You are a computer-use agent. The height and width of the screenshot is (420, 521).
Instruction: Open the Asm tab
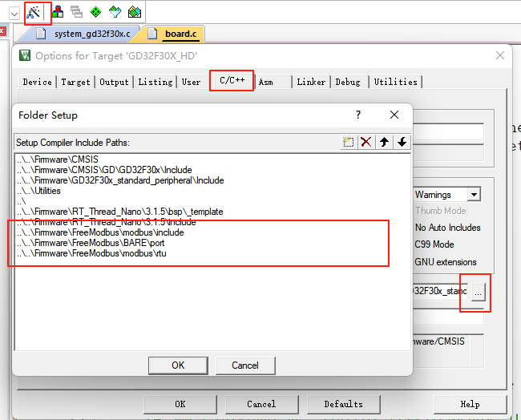pos(266,82)
